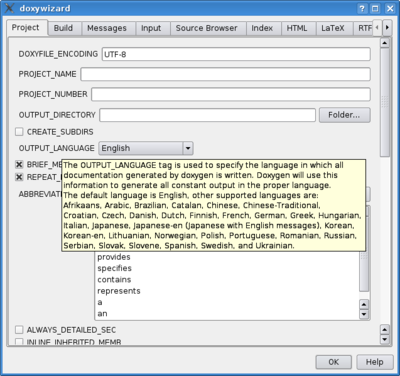The width and height of the screenshot is (400, 376).
Task: Switch to the Build tab
Action: click(63, 28)
